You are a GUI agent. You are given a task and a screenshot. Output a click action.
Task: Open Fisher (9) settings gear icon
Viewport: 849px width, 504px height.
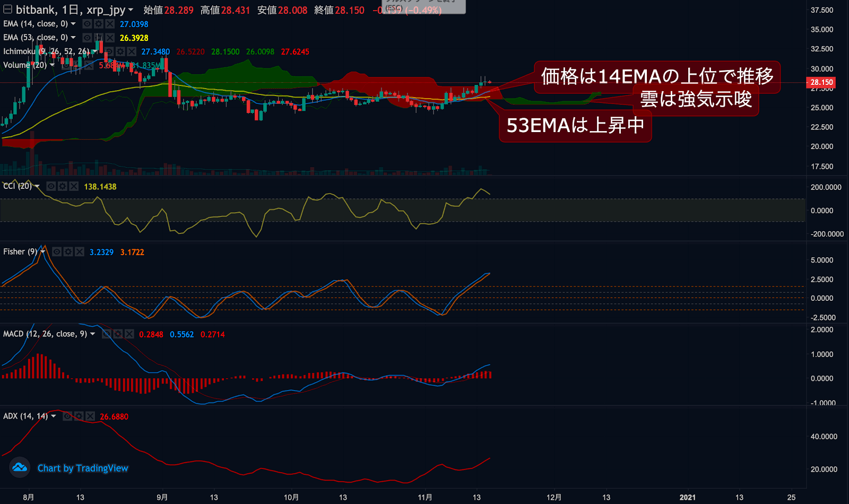pos(68,252)
